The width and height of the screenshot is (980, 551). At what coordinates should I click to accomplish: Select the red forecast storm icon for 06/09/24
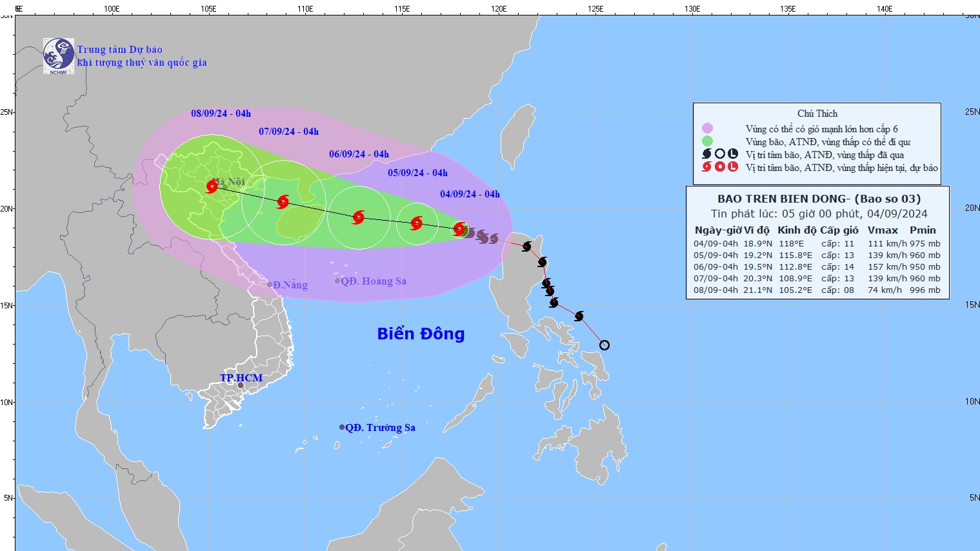[x=359, y=217]
